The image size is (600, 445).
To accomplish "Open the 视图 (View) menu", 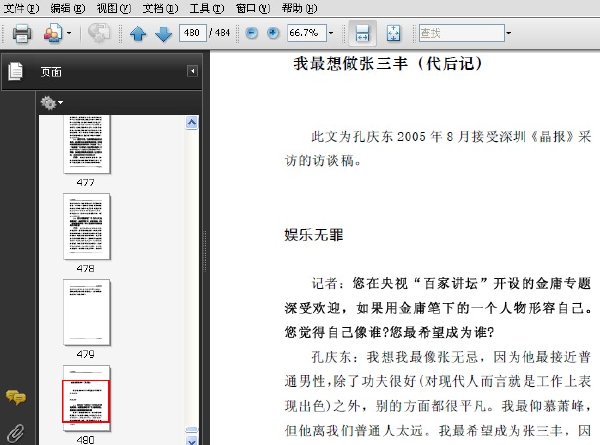I will [x=114, y=8].
